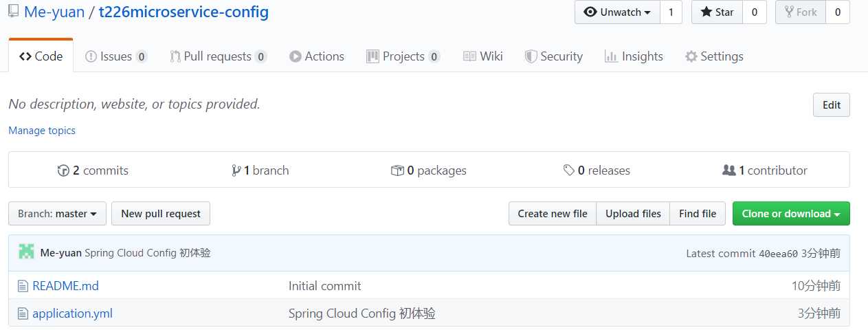This screenshot has width=868, height=330.
Task: Click the application.yml file icon
Action: (23, 313)
